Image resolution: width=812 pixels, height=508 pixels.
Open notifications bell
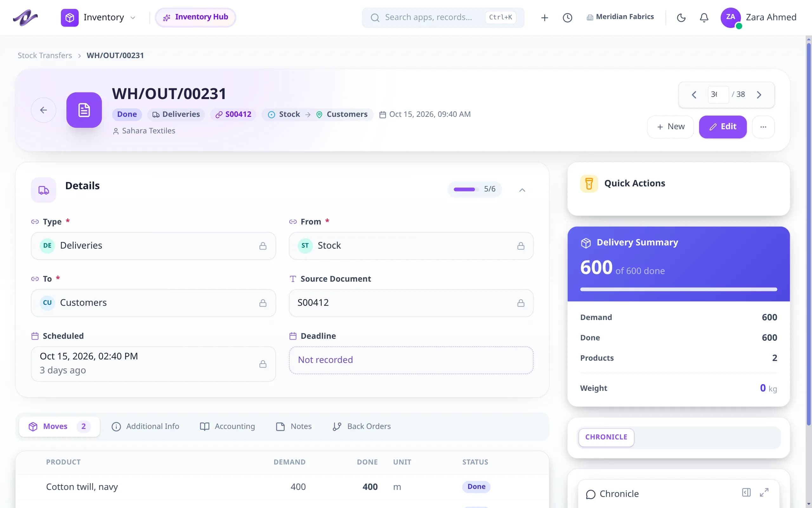pos(704,17)
